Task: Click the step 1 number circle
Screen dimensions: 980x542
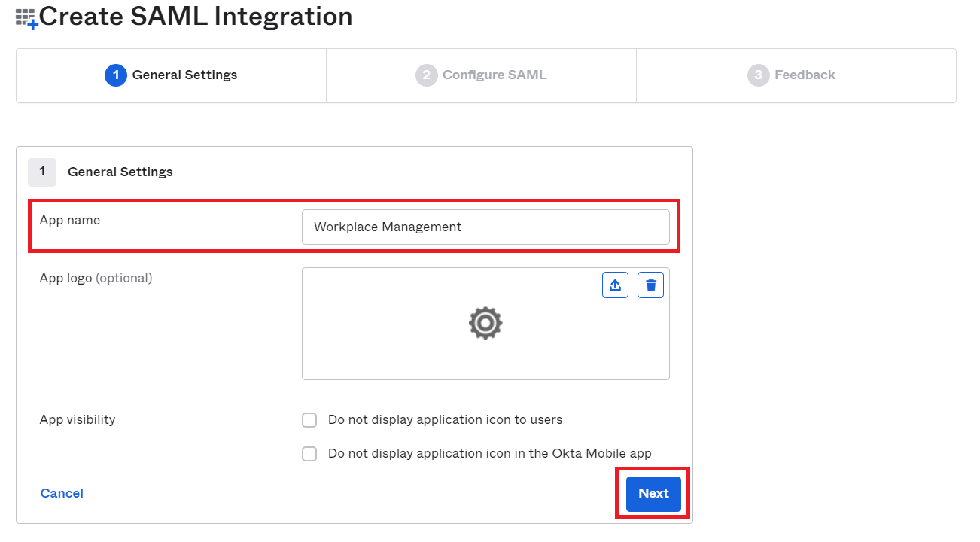Action: 116,75
